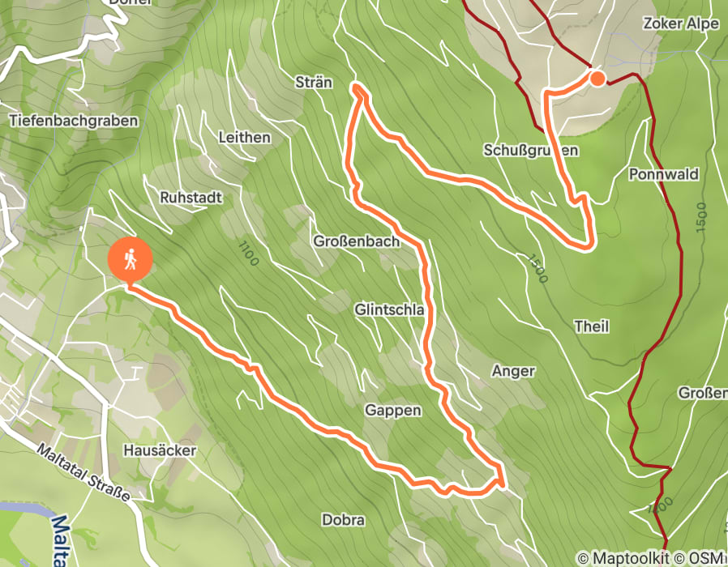Click the blue Malta river label

tap(60, 540)
